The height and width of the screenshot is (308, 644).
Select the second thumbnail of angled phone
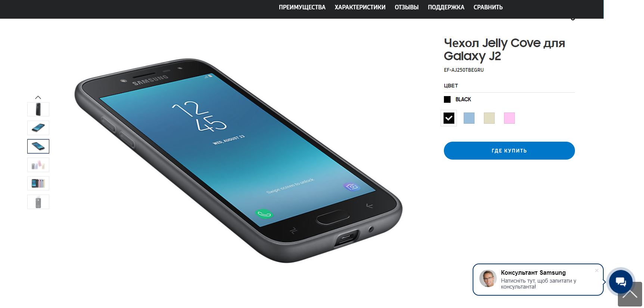(x=38, y=128)
